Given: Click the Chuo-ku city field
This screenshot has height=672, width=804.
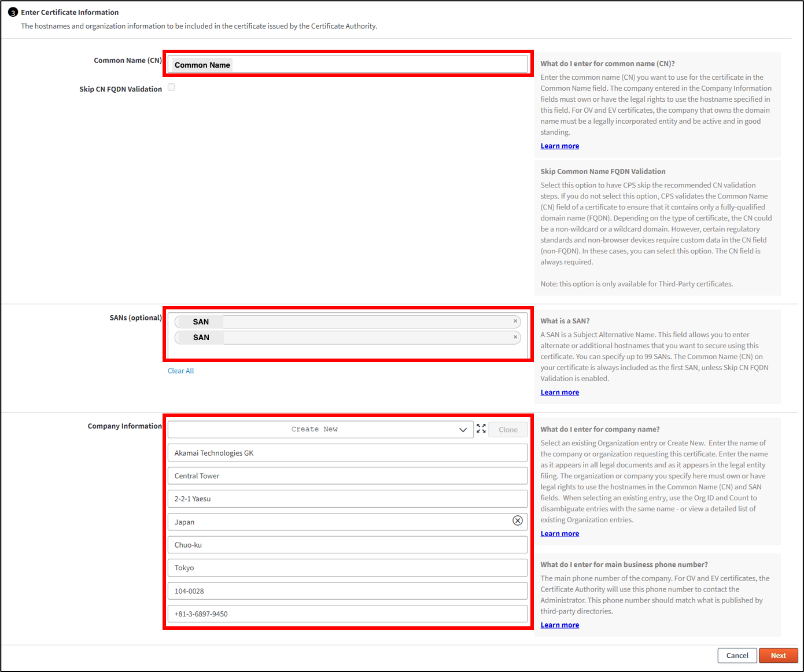Looking at the screenshot, I should point(348,545).
